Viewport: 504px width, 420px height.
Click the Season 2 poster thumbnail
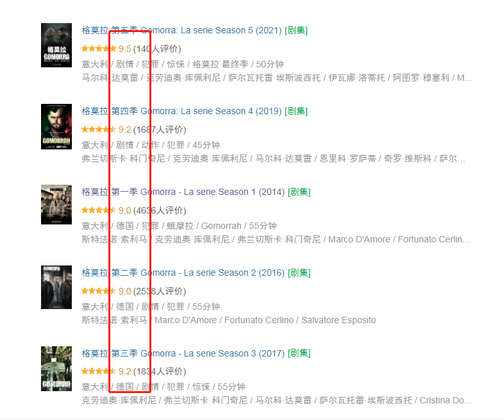pos(56,287)
